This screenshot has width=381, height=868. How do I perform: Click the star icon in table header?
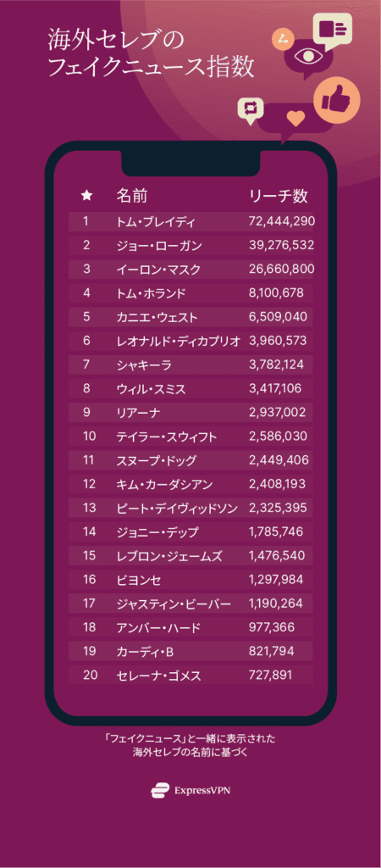click(x=87, y=196)
